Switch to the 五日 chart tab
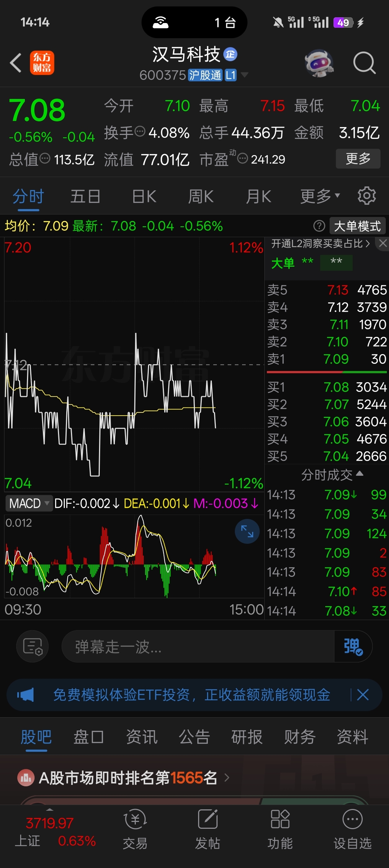This screenshot has width=389, height=868. (85, 196)
